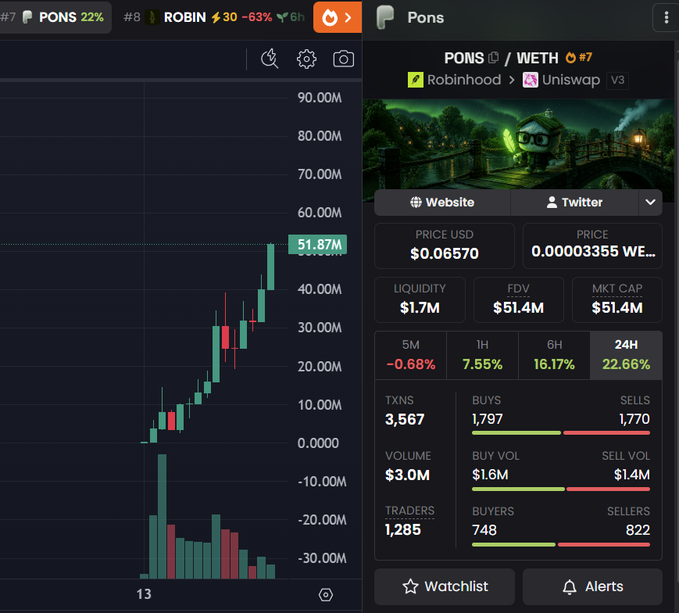Open the Robinhood chain link
The width and height of the screenshot is (679, 613).
pyautogui.click(x=455, y=80)
